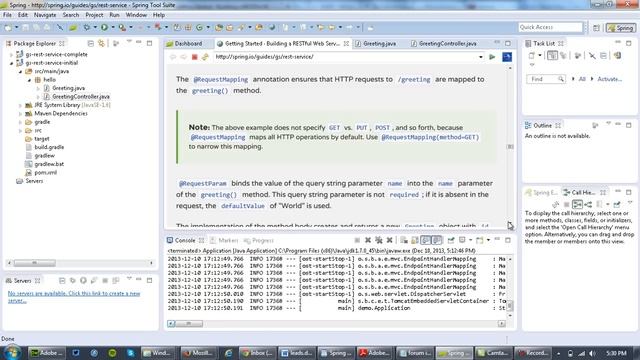The height and width of the screenshot is (360, 640).
Task: Select build.gradle file in Package Explorer
Action: tap(49, 147)
